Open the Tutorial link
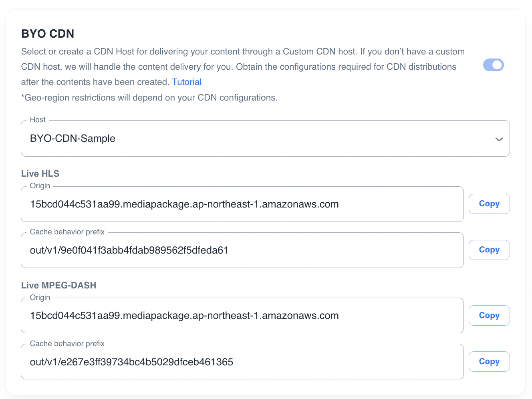Viewport: 532px width, 399px height. pos(187,82)
